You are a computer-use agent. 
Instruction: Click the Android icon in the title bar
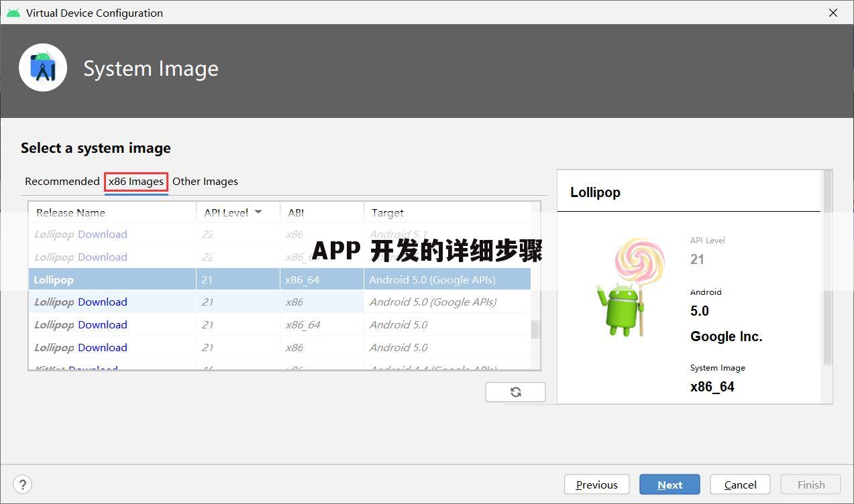[13, 13]
